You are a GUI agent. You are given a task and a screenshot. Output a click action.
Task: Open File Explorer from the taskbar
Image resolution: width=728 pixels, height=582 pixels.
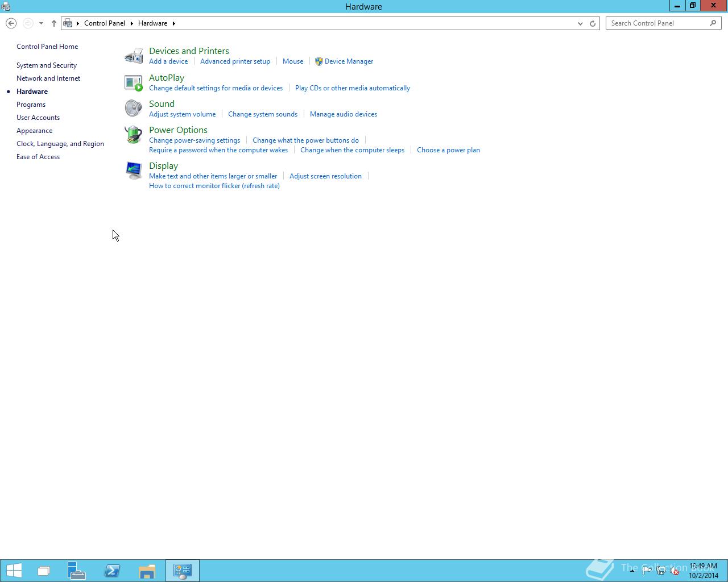tap(147, 571)
